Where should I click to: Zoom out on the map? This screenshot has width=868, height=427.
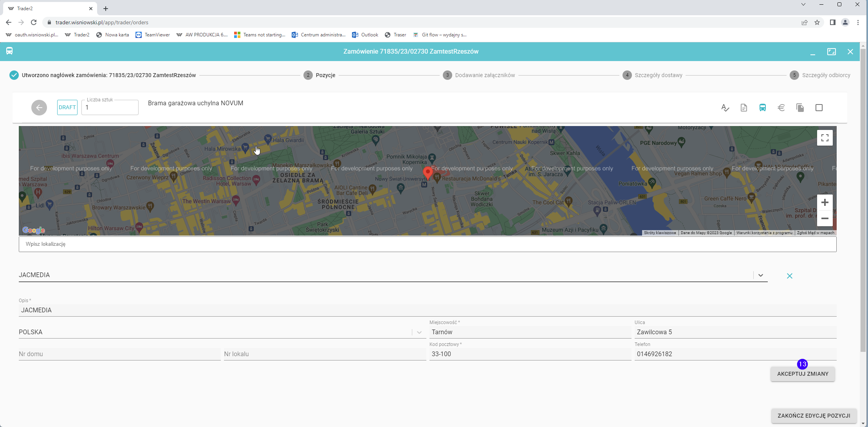(x=825, y=218)
